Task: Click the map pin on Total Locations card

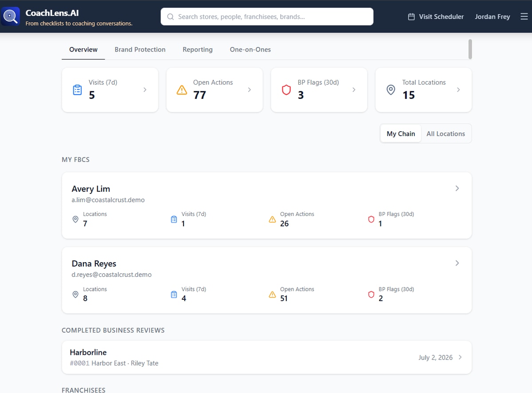Action: tap(391, 90)
